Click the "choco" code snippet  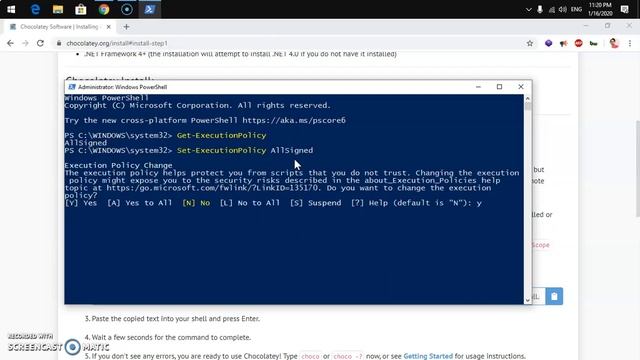pyautogui.click(x=310, y=356)
